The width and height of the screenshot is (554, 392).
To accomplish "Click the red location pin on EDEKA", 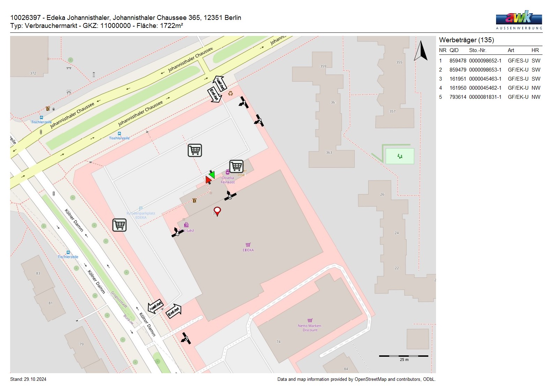I will pyautogui.click(x=217, y=211).
